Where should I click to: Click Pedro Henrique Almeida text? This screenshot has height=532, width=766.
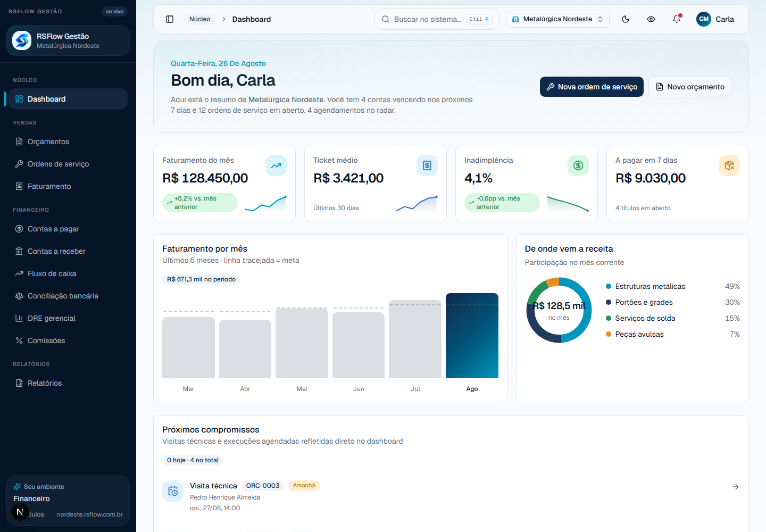click(x=225, y=497)
